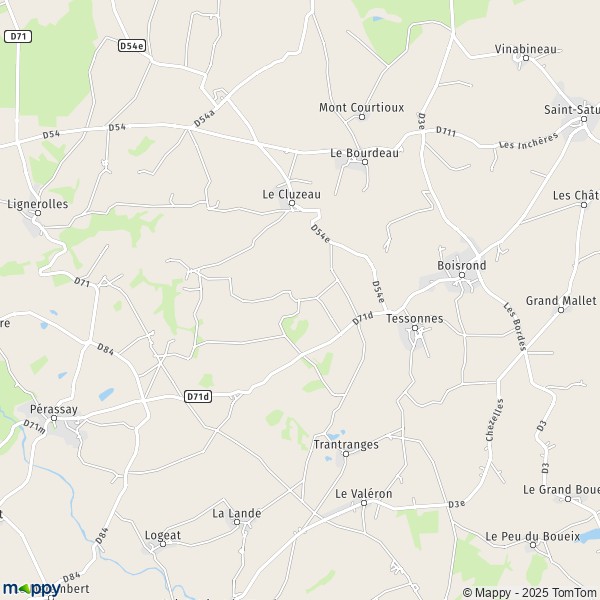Screen dimensions: 600x600
Task: Select the Saint-Saturnin town marker
Action: tap(584, 119)
